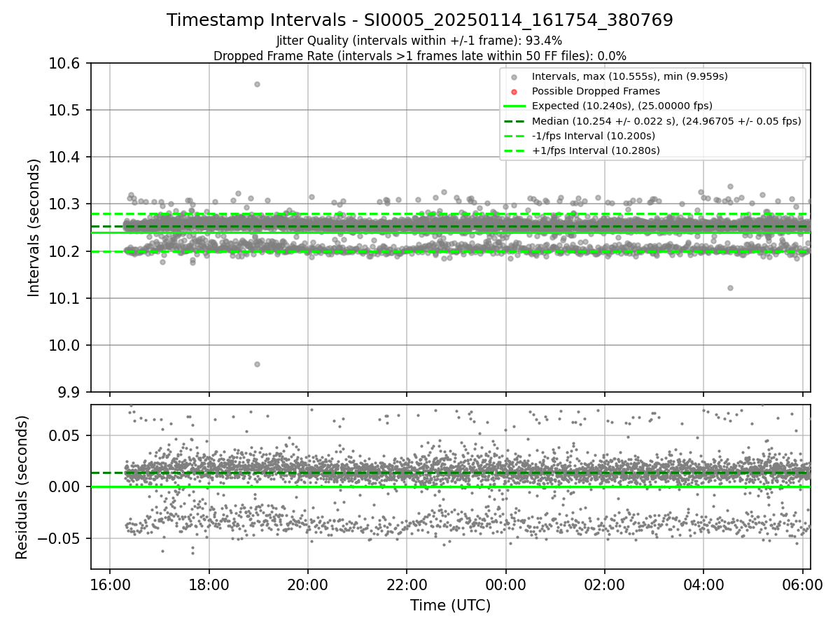Click the 'Time (UTC)' x-axis label
Screen dimensions: 840x630
(x=450, y=605)
